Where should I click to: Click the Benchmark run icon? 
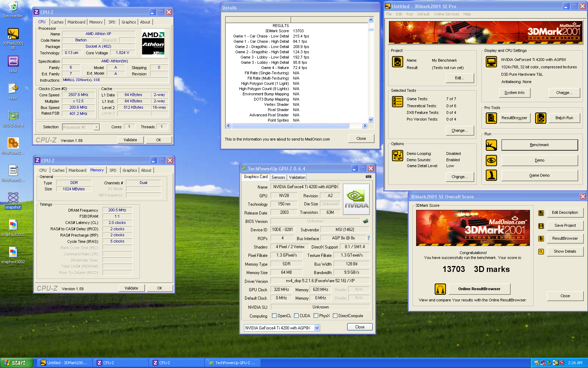491,145
